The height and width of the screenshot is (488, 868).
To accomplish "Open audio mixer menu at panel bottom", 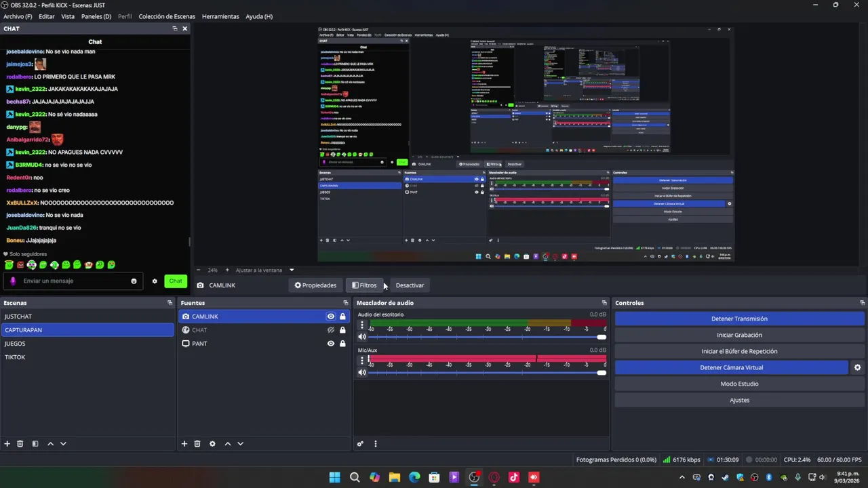I will tap(376, 444).
